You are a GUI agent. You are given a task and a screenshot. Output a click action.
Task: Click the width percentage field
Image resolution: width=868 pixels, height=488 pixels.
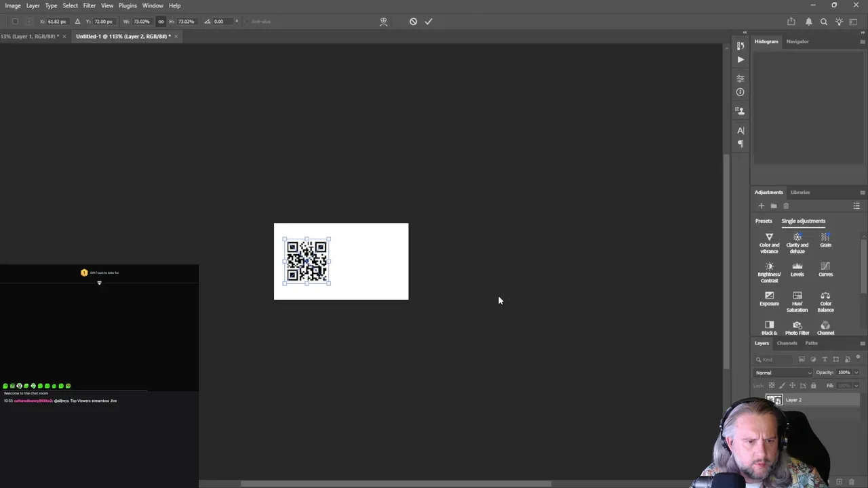pyautogui.click(x=141, y=22)
